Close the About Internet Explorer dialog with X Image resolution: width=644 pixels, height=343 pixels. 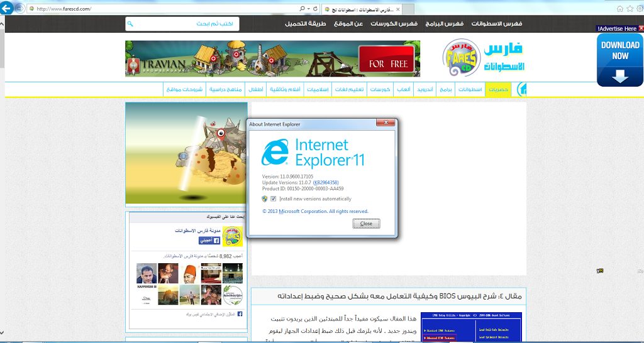click(x=386, y=122)
